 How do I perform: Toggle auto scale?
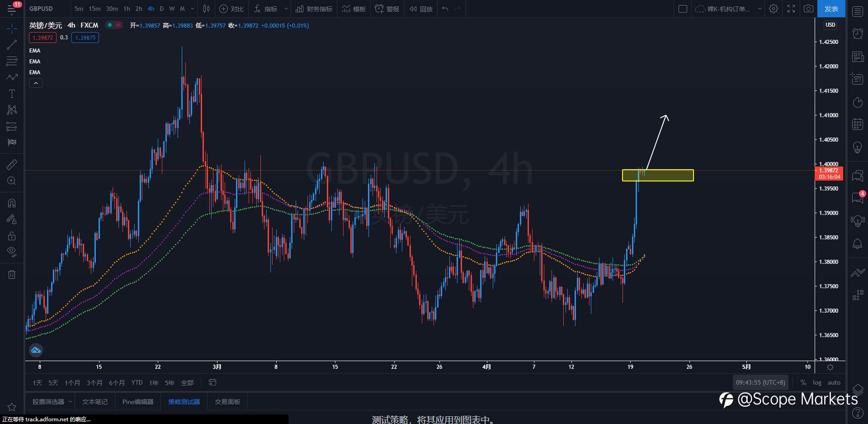click(834, 383)
